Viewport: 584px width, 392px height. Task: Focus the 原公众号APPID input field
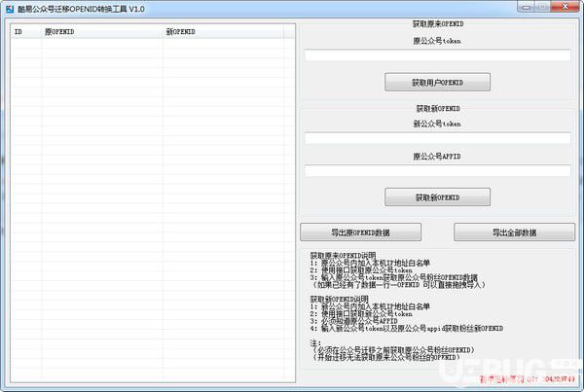(x=437, y=171)
